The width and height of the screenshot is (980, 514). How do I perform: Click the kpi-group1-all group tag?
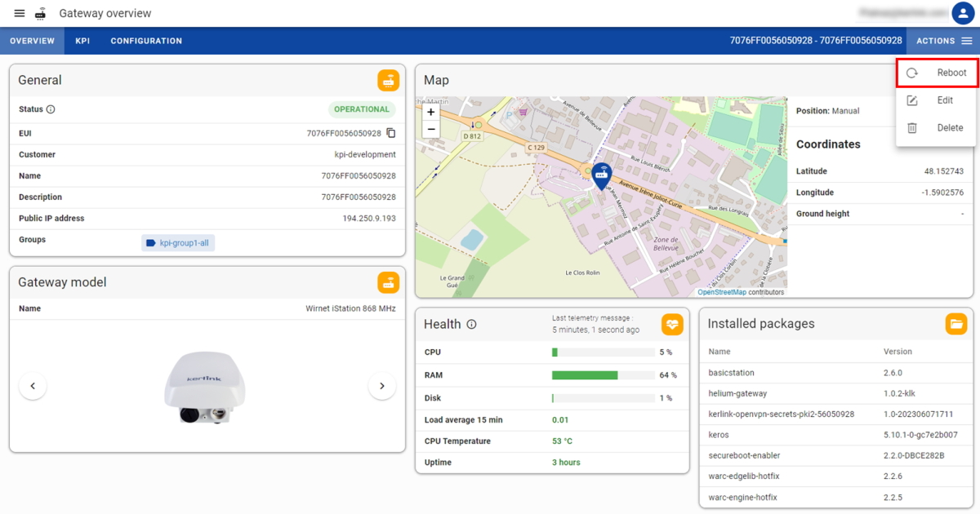tap(178, 243)
